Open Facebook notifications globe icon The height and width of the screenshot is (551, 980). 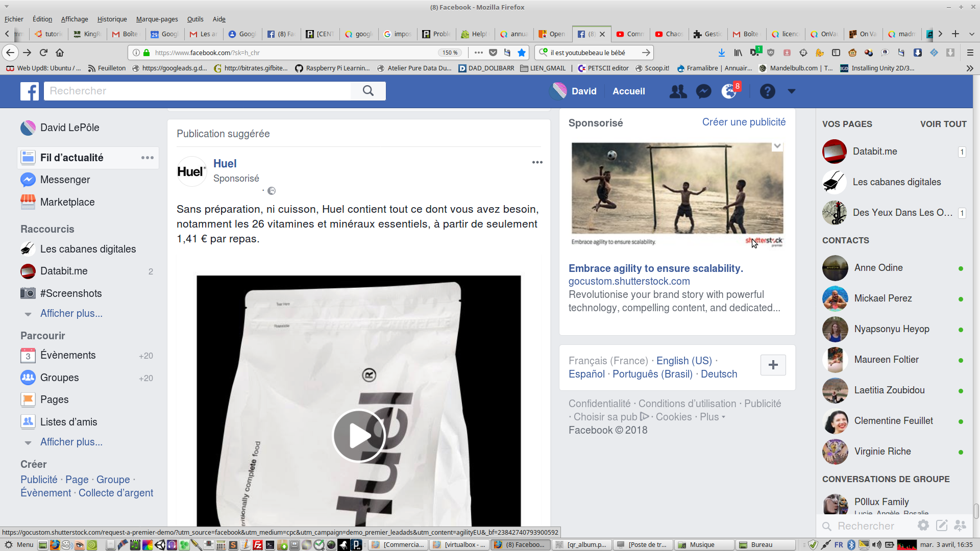coord(729,91)
